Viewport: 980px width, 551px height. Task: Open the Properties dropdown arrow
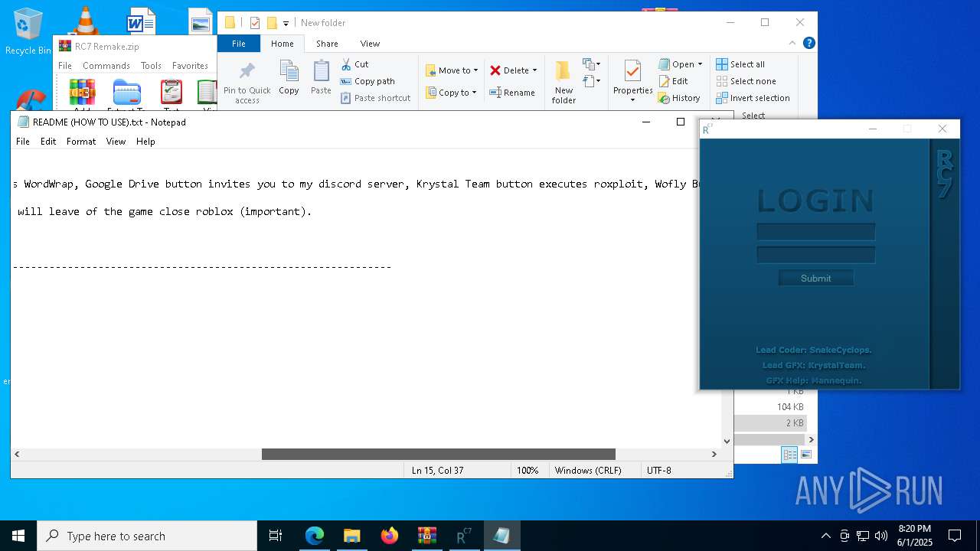632,100
